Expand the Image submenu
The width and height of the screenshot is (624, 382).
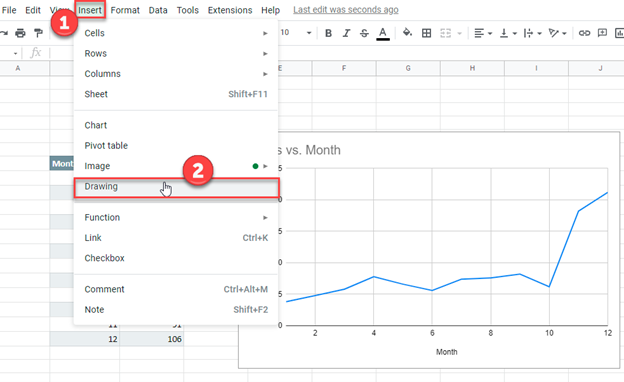point(176,166)
